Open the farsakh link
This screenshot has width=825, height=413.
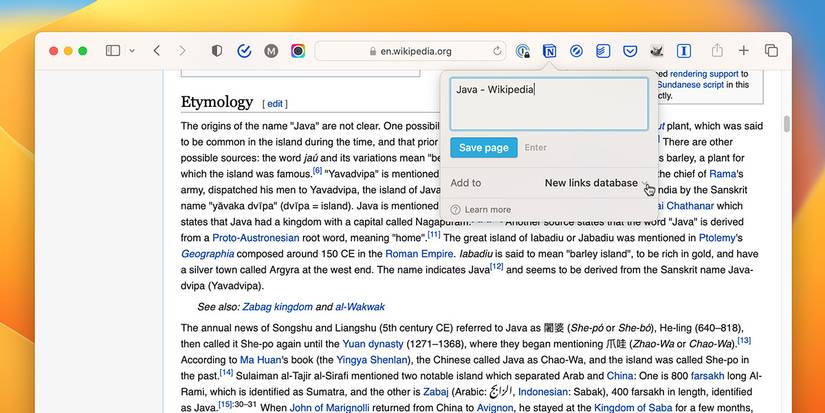pyautogui.click(x=708, y=376)
